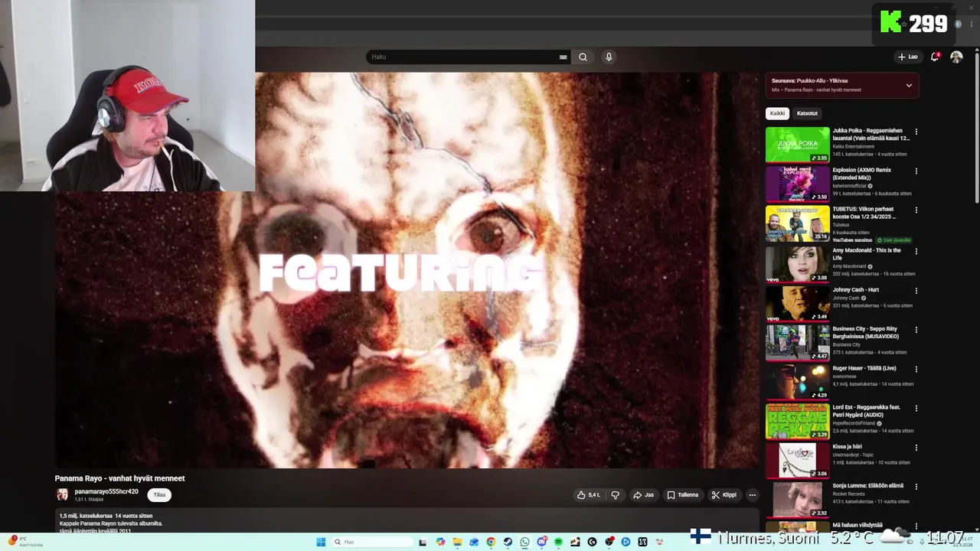Open Jukka Poika Reggaemiehen lauantai thumbnail
Image resolution: width=980 pixels, height=551 pixels.
coord(797,145)
